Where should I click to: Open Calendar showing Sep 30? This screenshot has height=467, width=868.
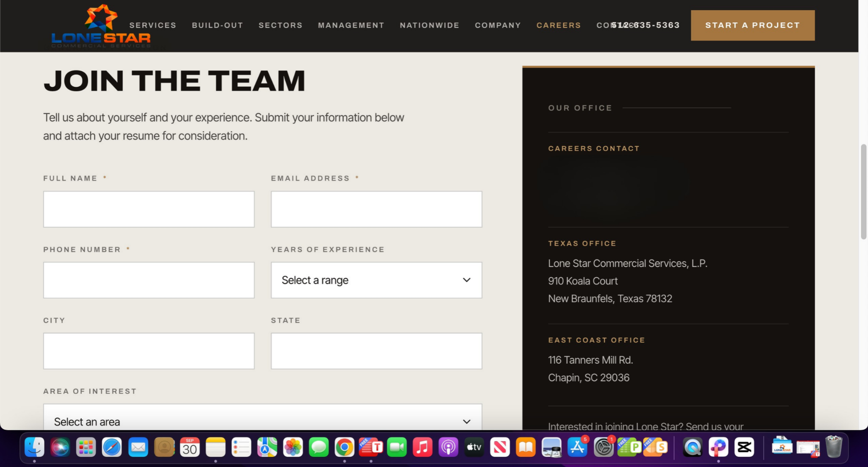coord(190,447)
